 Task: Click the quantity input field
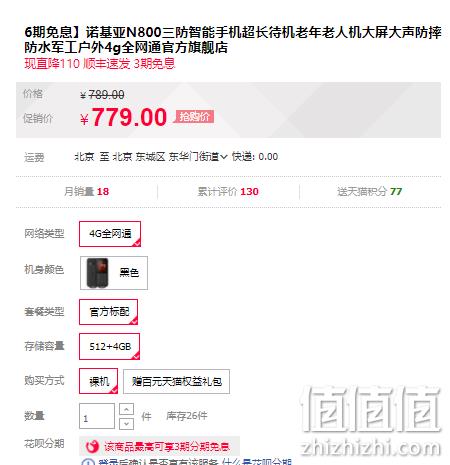click(97, 416)
